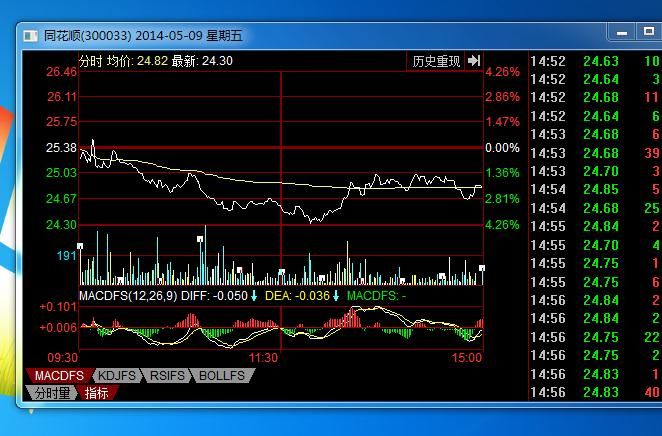Click the 09:30 time axis label
The image size is (662, 436).
(62, 358)
